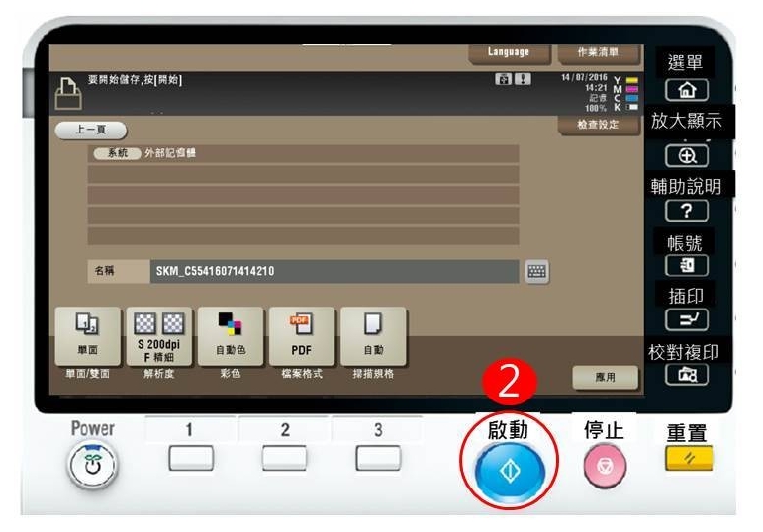Select the 系統 system box tab
Viewport: 763px width, 532px height.
[118, 153]
